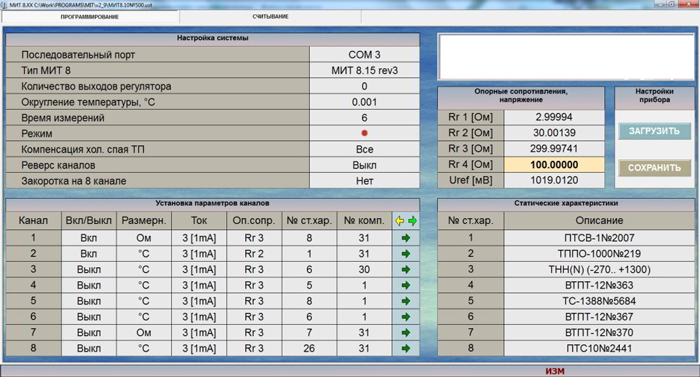Toggle channel 6 Вкл/Выкл state
Viewport: 700px width, 377px height.
(x=88, y=317)
